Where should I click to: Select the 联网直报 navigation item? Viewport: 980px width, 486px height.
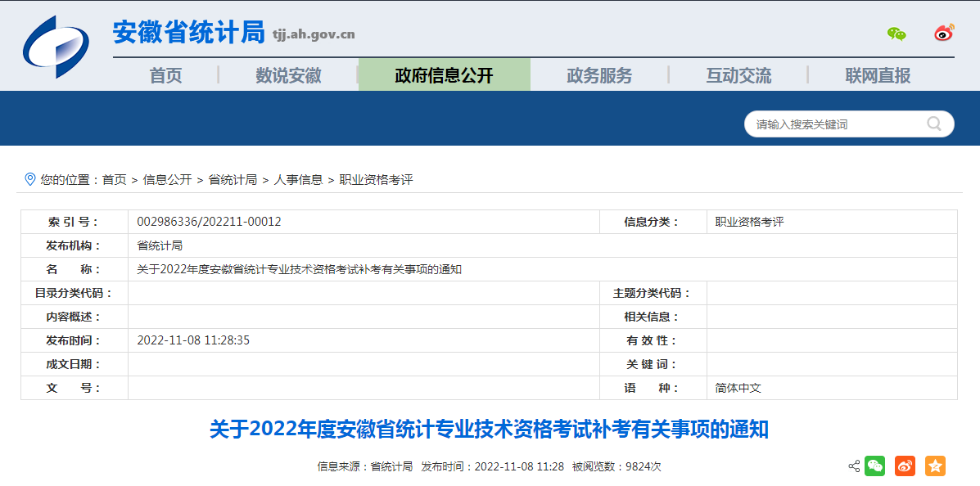pyautogui.click(x=878, y=74)
